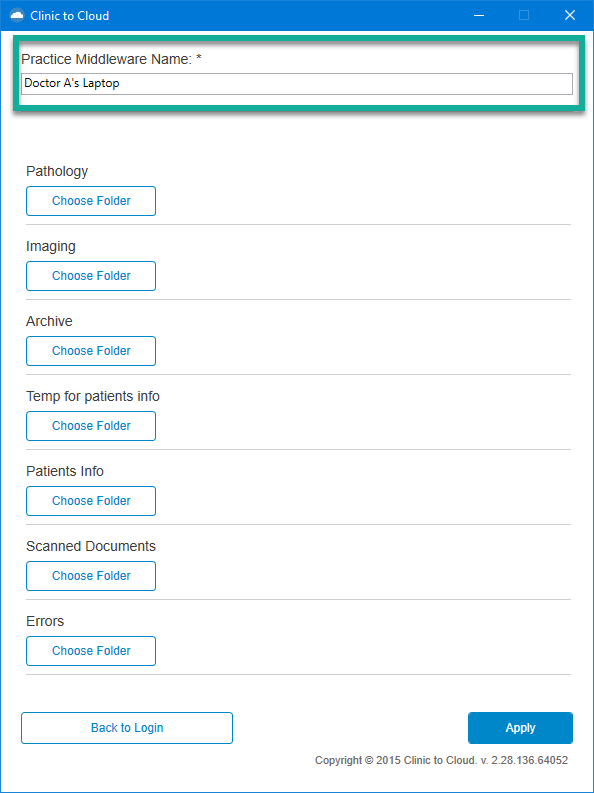Viewport: 594px width, 793px height.
Task: Click the Clinic to Cloud title text
Action: pos(70,16)
